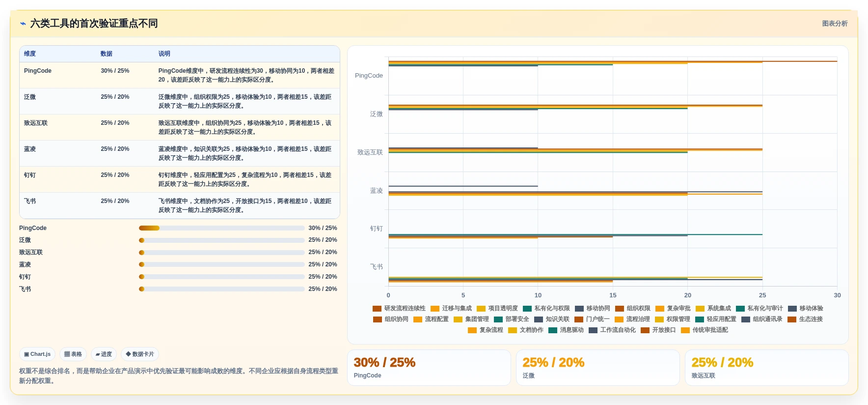The height and width of the screenshot is (405, 868).
Task: Hide the 项目透明度 series in the legend
Action: tap(497, 308)
